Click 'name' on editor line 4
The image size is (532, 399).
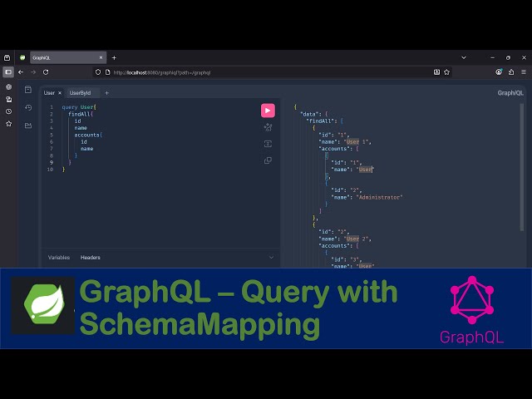click(x=81, y=128)
